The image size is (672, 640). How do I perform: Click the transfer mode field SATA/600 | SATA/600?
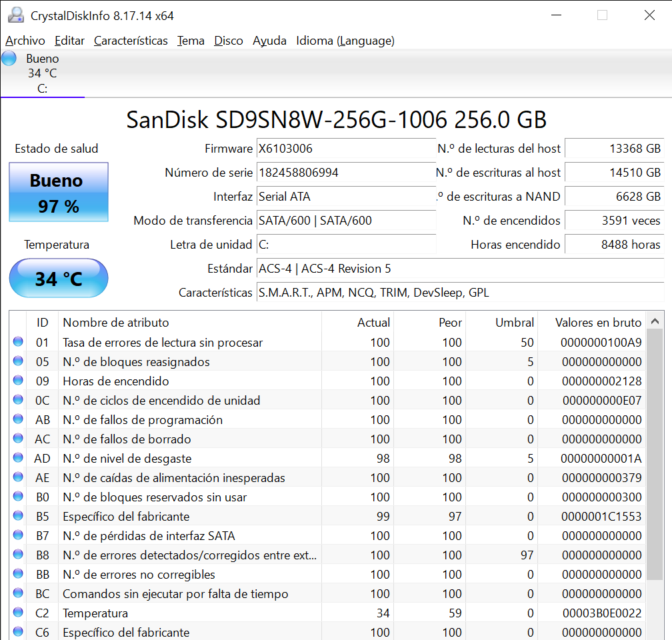pos(346,221)
